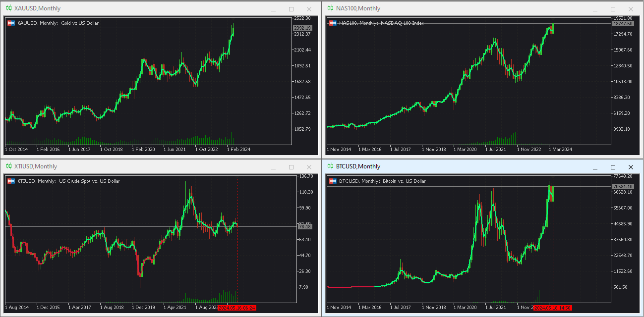
Task: Click the 'Bitcoin vs. US Dollar' chart description
Action: tap(403, 181)
